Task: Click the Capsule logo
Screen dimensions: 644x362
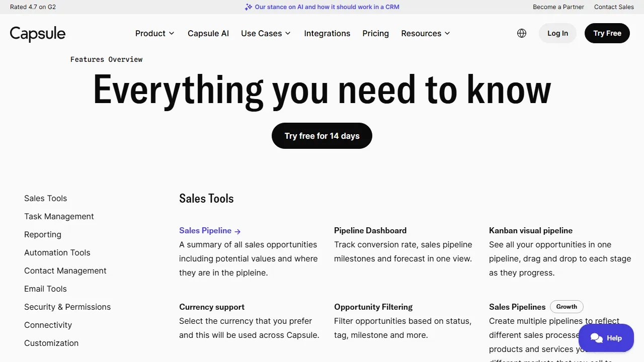Action: pyautogui.click(x=38, y=34)
